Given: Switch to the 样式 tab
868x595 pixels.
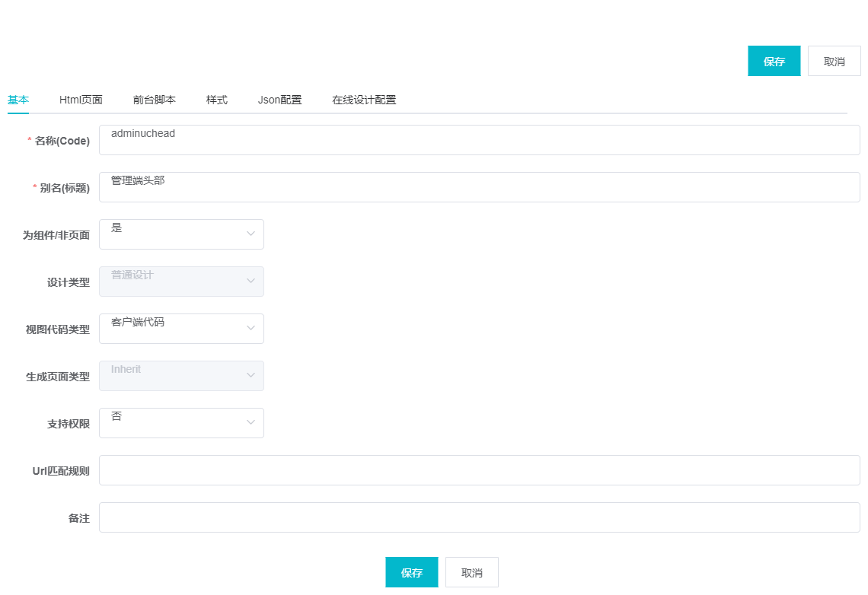Looking at the screenshot, I should coord(217,100).
